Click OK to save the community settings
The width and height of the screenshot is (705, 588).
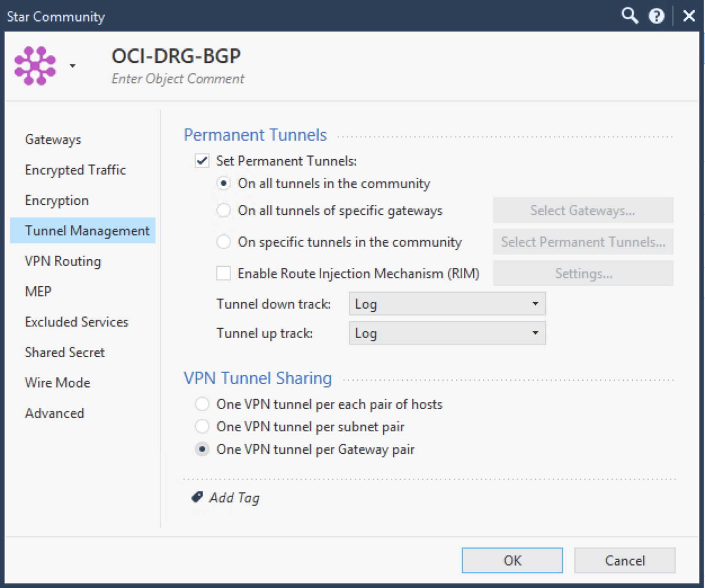coord(512,560)
